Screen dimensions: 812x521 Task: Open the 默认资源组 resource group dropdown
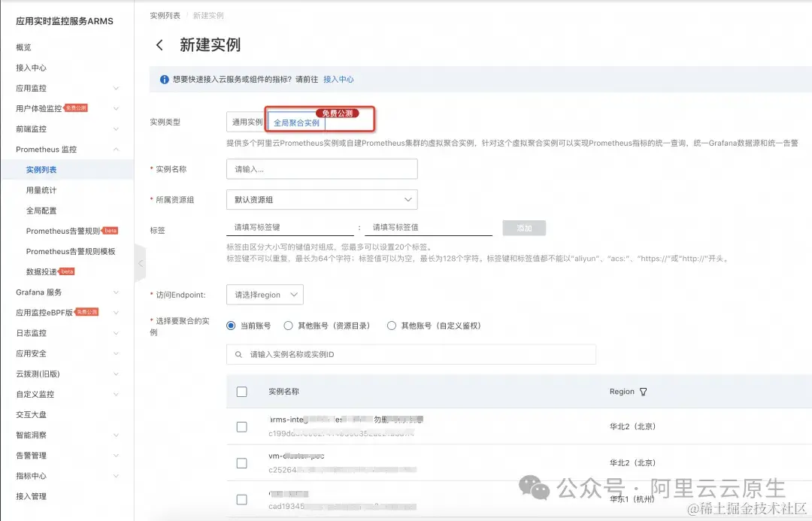click(x=322, y=199)
